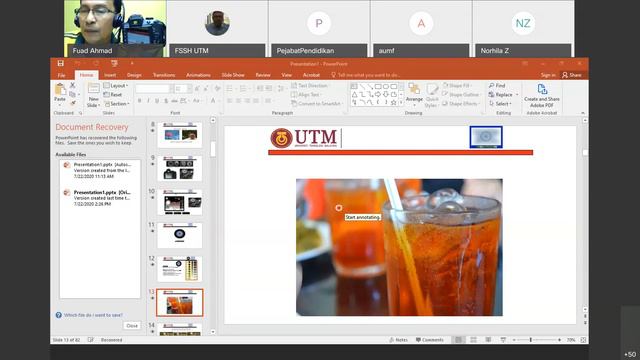Switch to the Animations tab
The image size is (640, 360).
coord(198,75)
